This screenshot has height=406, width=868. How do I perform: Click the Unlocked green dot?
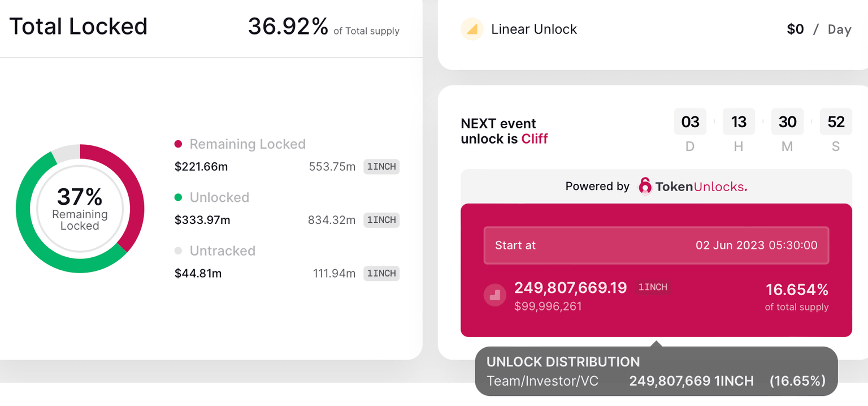179,197
